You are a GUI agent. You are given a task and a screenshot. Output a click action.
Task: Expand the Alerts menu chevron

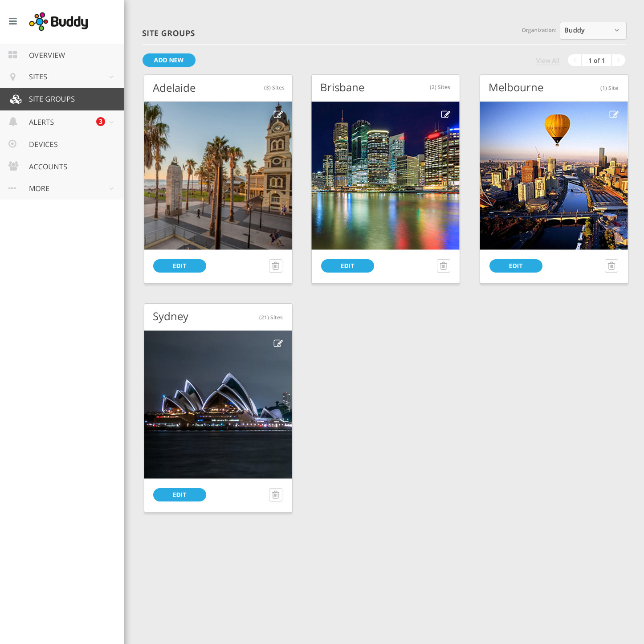point(111,122)
